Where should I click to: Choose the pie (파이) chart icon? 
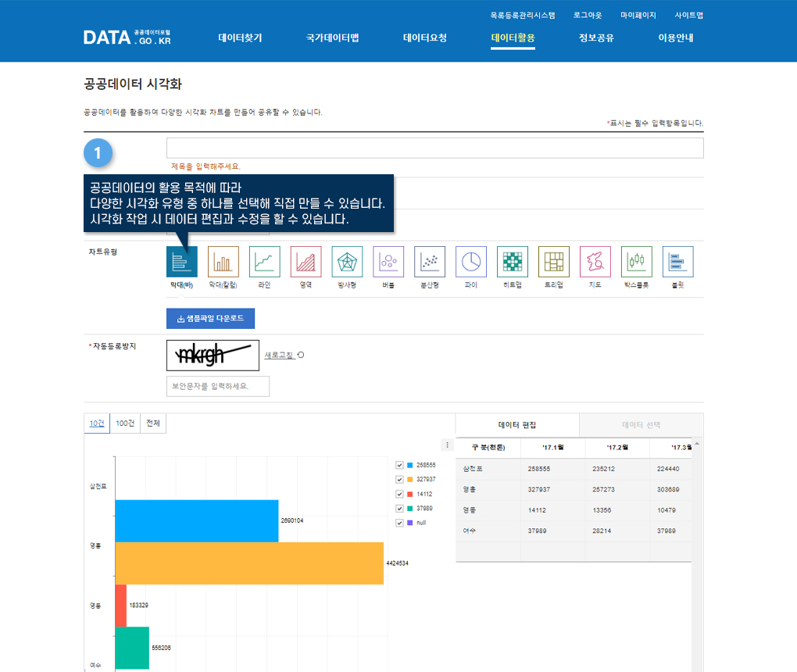tap(471, 262)
